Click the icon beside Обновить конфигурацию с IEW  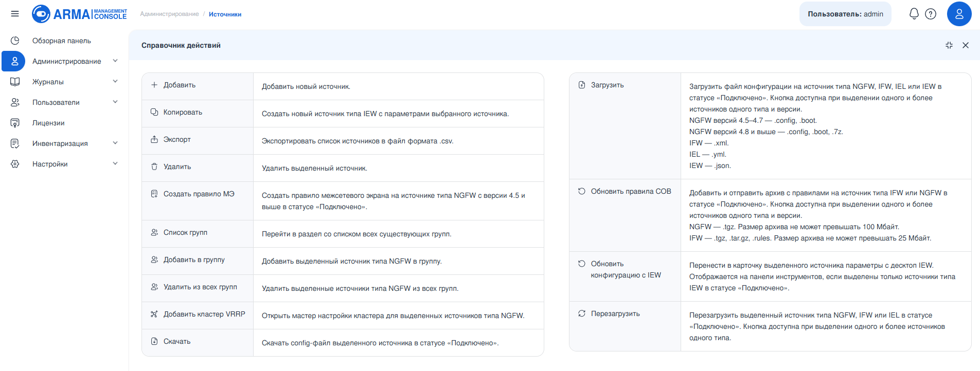click(582, 264)
